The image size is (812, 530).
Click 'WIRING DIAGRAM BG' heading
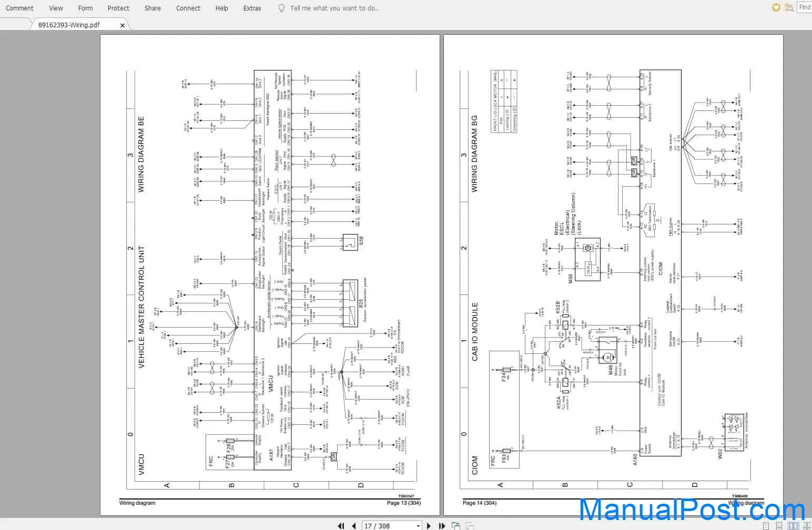[475, 155]
